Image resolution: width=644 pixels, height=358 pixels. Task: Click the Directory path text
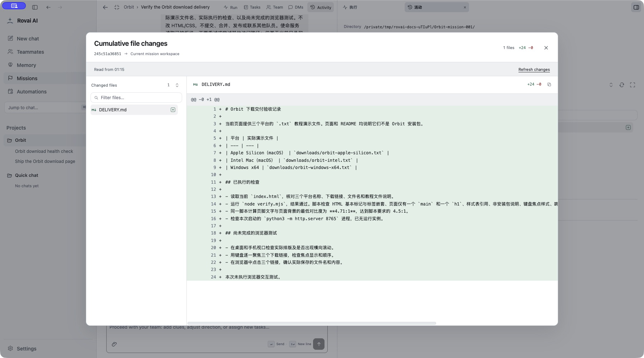[x=419, y=27]
